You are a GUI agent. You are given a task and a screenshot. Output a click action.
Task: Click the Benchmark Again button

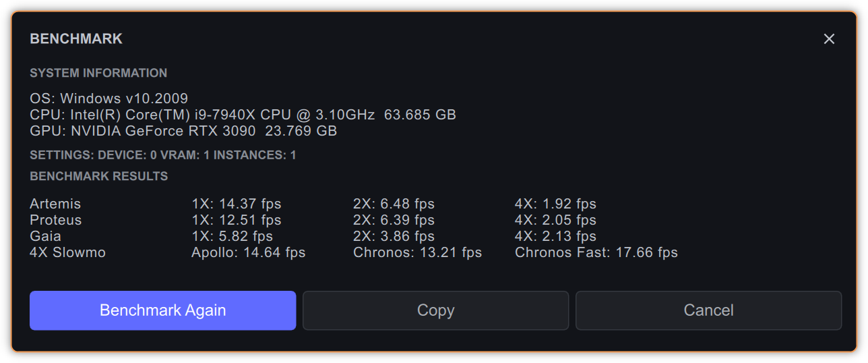pyautogui.click(x=162, y=310)
